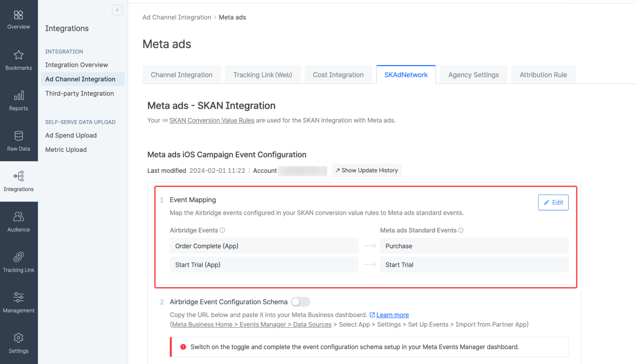This screenshot has width=637, height=364.
Task: Select the SKAdNetwork tab
Action: pyautogui.click(x=406, y=75)
